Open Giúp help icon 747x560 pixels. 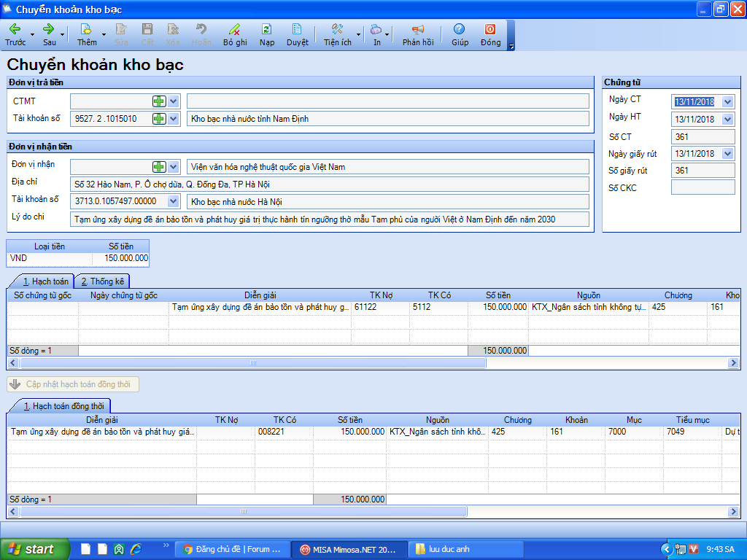pyautogui.click(x=460, y=29)
